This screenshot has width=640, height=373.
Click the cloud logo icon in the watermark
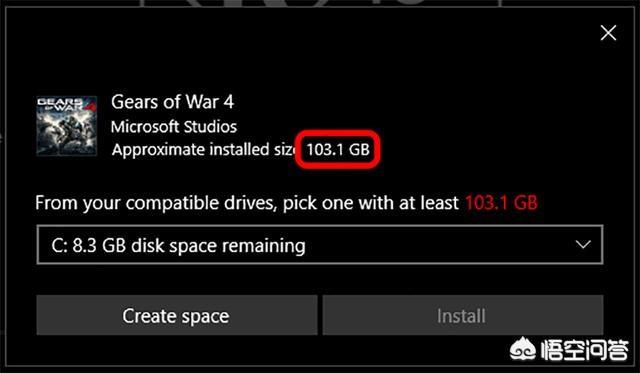[x=523, y=350]
